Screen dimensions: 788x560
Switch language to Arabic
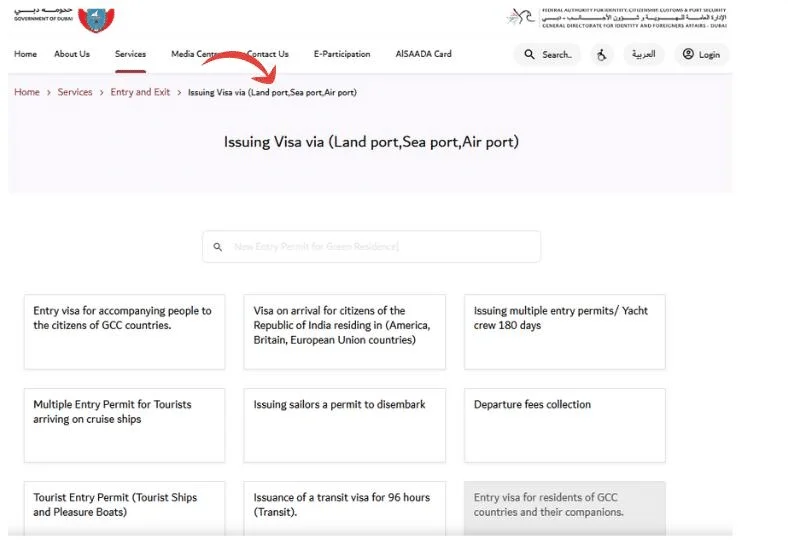pos(644,54)
